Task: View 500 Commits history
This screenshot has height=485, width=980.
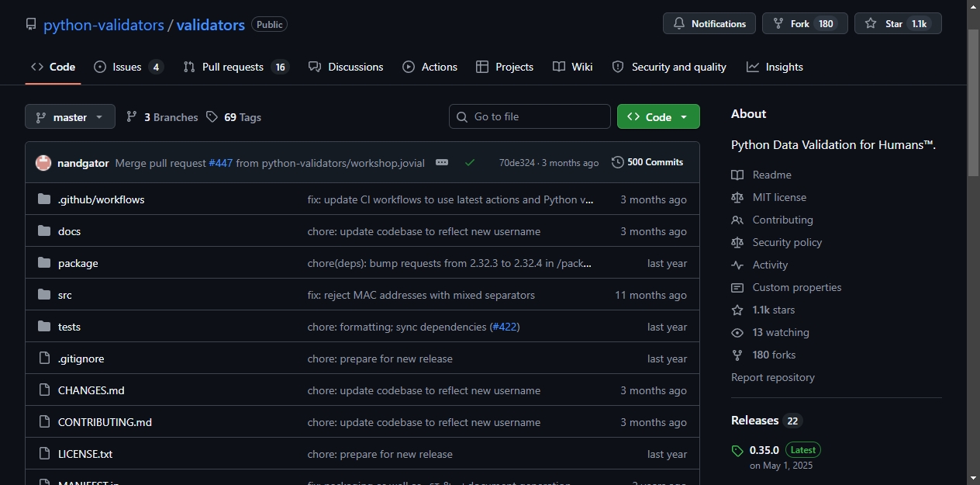Action: pos(647,162)
